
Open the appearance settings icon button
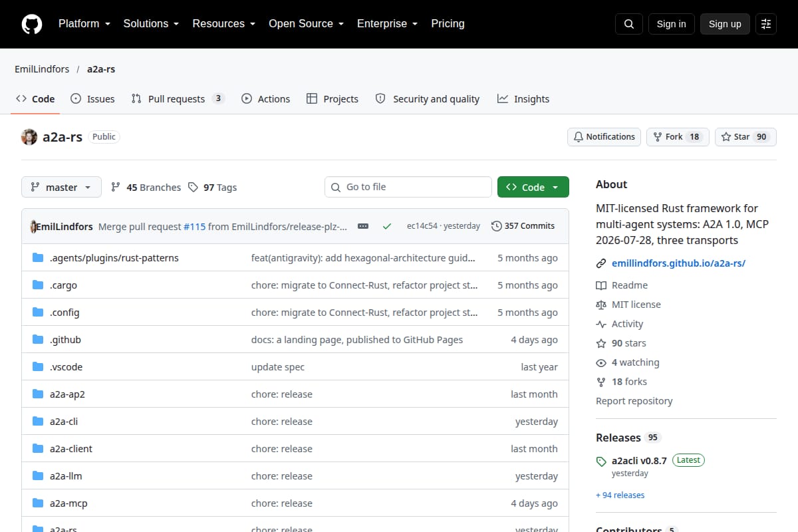pos(766,24)
